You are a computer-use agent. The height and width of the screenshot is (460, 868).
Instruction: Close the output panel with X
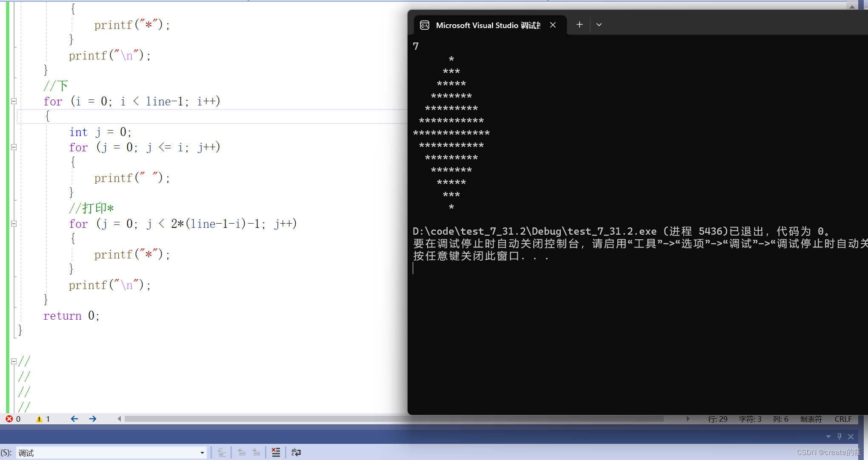pos(851,437)
